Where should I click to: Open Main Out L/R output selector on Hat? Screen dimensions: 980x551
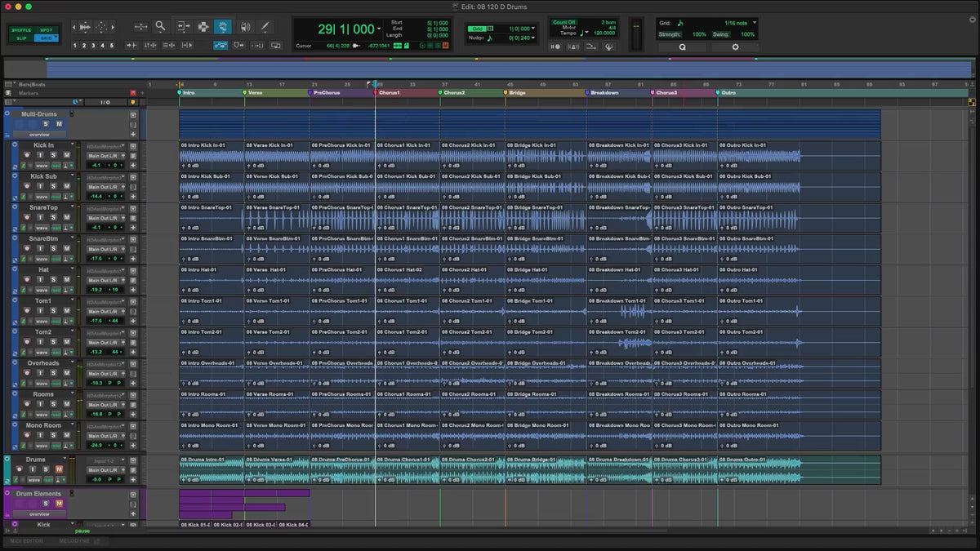point(104,280)
